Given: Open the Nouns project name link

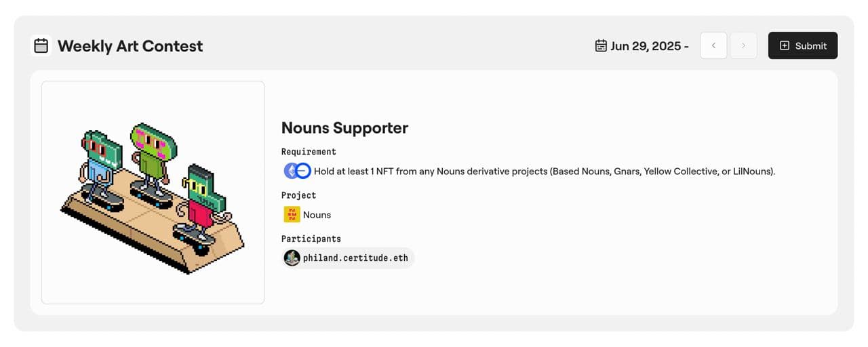Looking at the screenshot, I should tap(317, 215).
